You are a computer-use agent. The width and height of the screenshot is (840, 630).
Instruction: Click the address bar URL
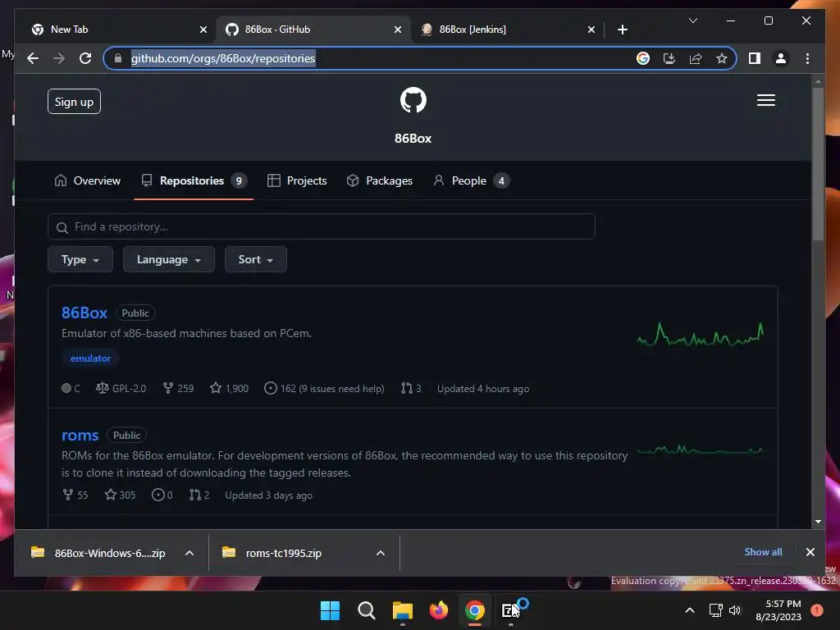pyautogui.click(x=223, y=58)
